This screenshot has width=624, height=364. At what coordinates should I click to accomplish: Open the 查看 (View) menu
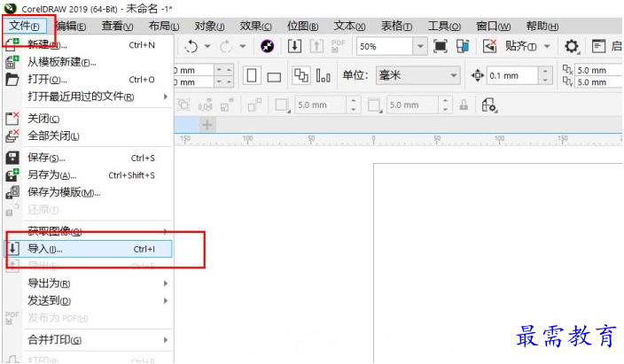click(x=117, y=27)
